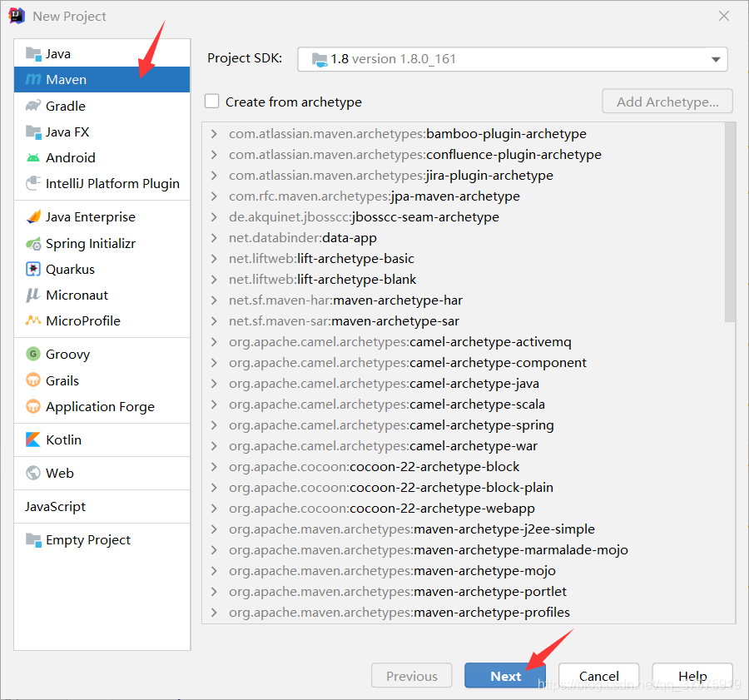Select maven-archetype-profiles row
749x700 pixels.
pyautogui.click(x=464, y=612)
